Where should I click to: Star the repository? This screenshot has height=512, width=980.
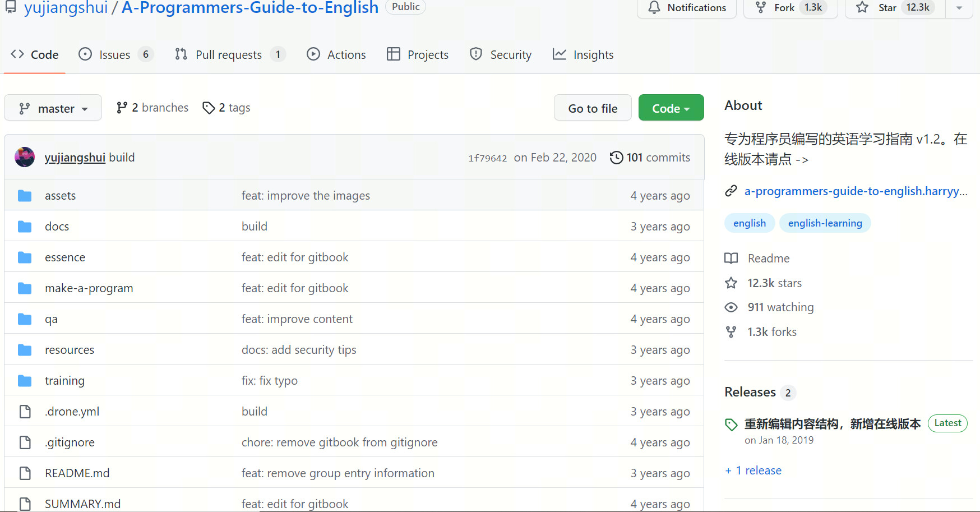click(895, 8)
